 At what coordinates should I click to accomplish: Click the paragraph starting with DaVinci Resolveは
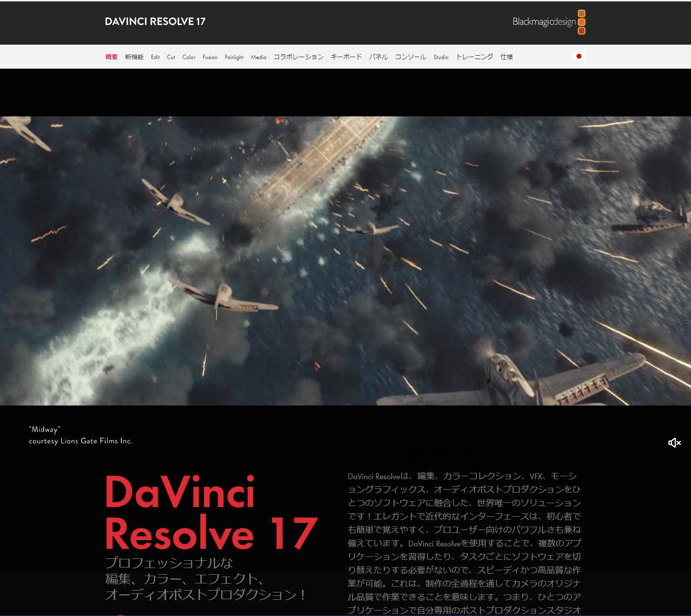464,543
